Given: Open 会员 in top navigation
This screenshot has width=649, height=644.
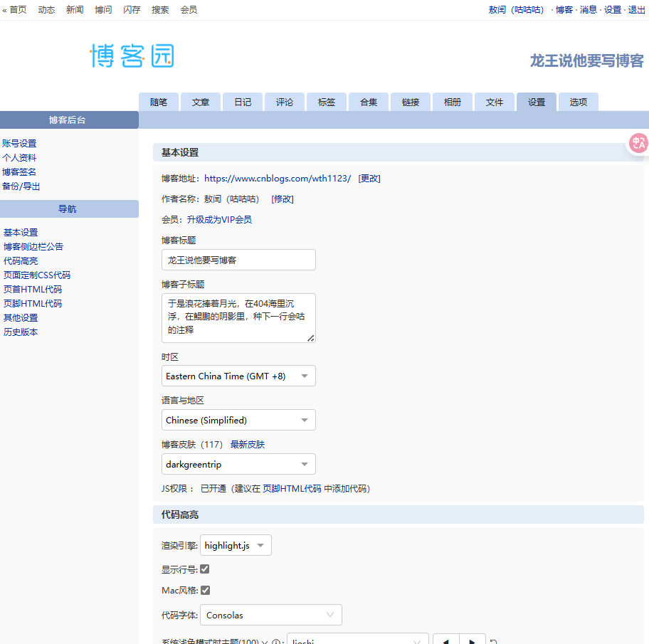Looking at the screenshot, I should point(189,9).
